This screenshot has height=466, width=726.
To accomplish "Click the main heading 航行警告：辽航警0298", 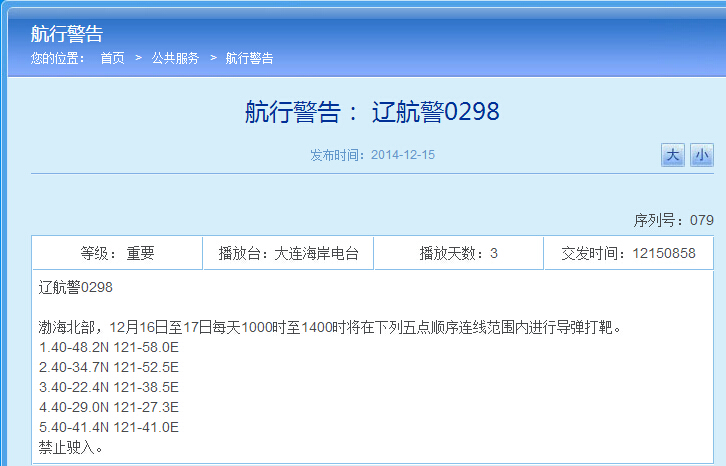I will [371, 111].
